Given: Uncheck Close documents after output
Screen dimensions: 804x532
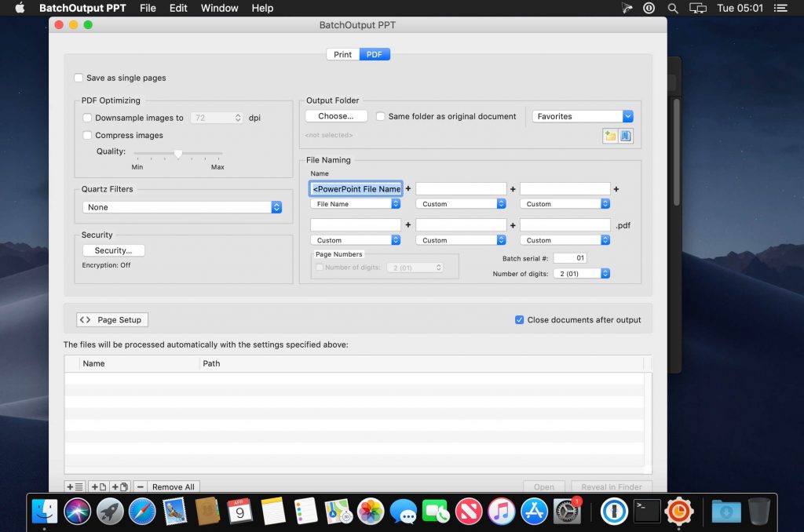Looking at the screenshot, I should coord(519,319).
